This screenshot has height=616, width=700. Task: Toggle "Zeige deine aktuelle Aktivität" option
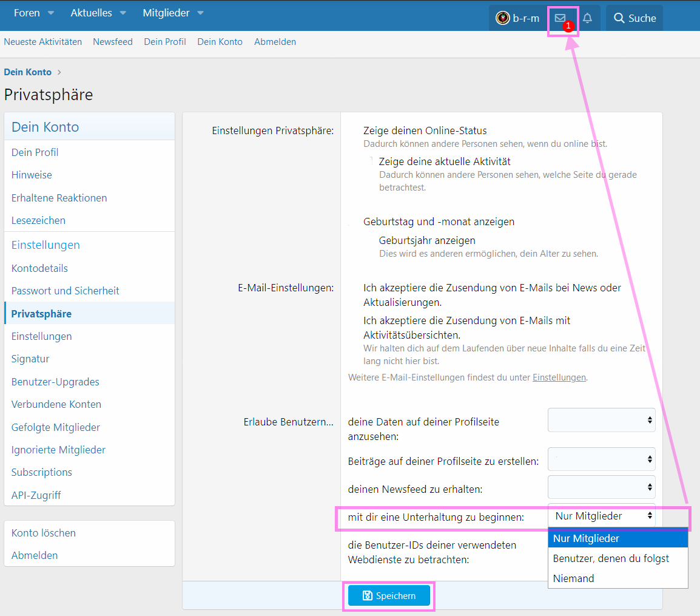click(x=444, y=161)
